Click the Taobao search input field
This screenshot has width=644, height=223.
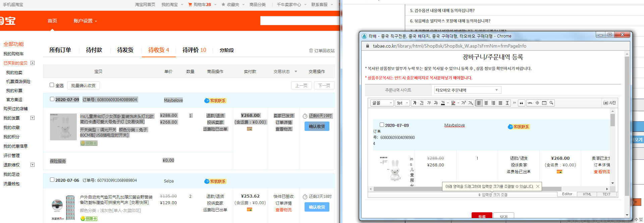pos(300,21)
